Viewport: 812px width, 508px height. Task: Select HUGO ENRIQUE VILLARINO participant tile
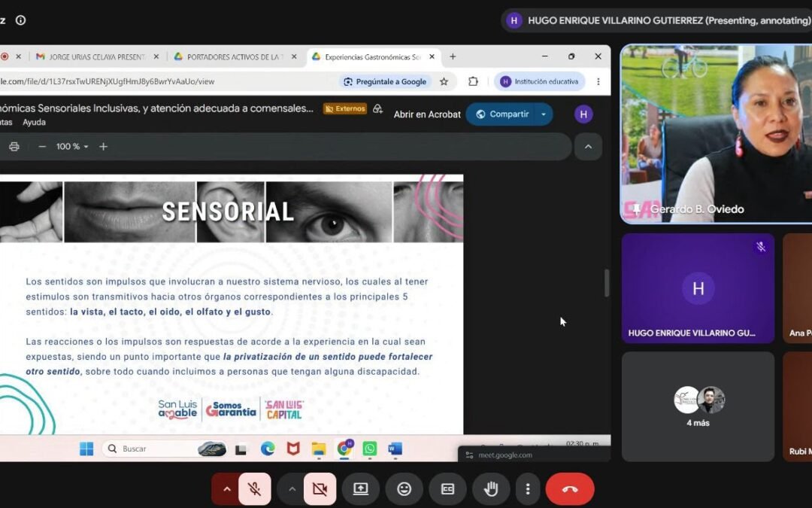click(698, 288)
